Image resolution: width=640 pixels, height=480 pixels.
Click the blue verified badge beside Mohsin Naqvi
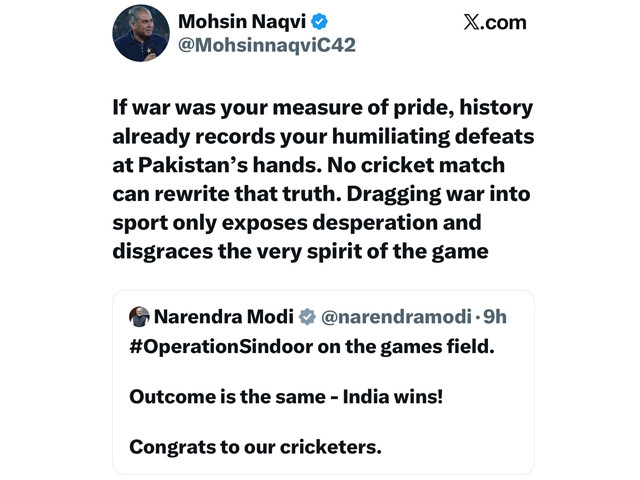click(x=320, y=21)
